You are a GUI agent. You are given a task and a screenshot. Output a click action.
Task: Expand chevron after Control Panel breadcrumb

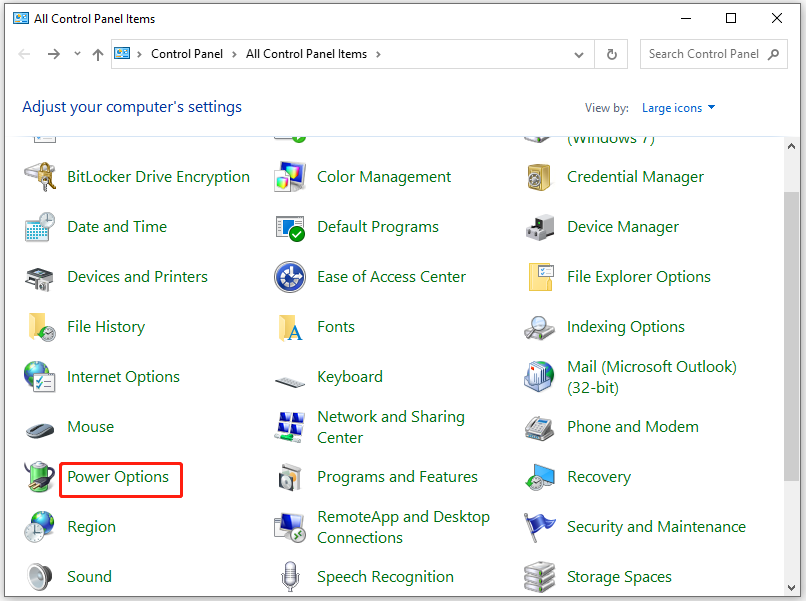pyautogui.click(x=234, y=54)
